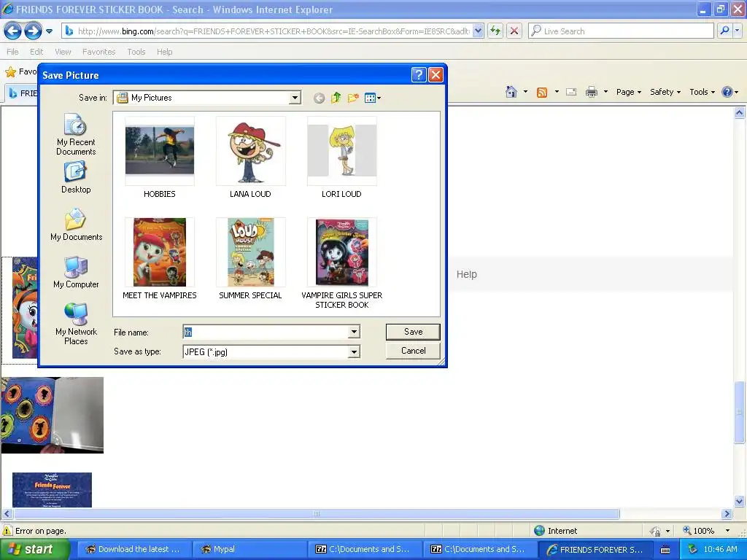Open the File name dropdown arrow
747x560 pixels.
354,332
